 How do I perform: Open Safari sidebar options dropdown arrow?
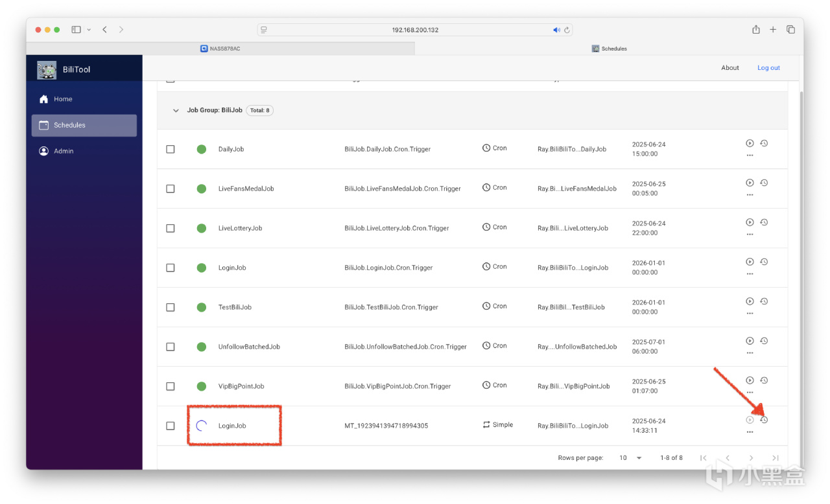point(89,30)
